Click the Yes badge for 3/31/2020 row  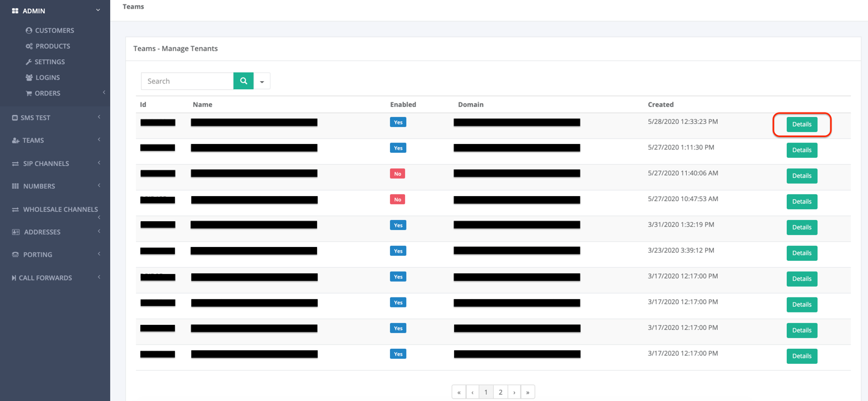click(x=398, y=225)
